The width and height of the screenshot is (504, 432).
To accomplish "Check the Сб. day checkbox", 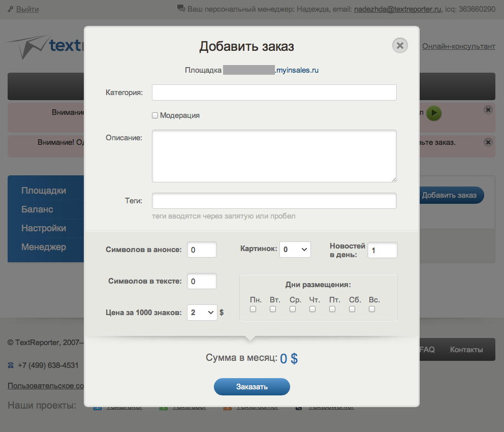I will click(x=352, y=309).
